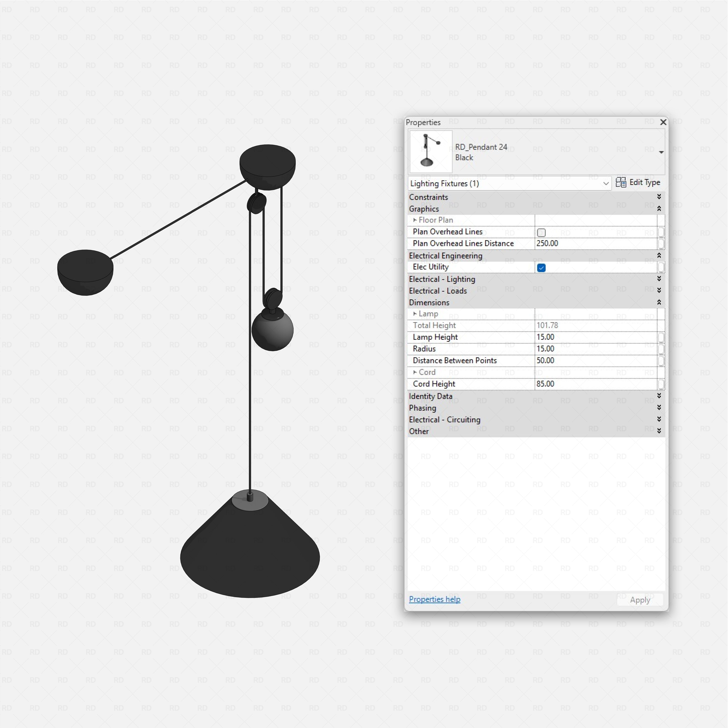728x728 pixels.
Task: Expand the Constraints section
Action: [x=659, y=197]
